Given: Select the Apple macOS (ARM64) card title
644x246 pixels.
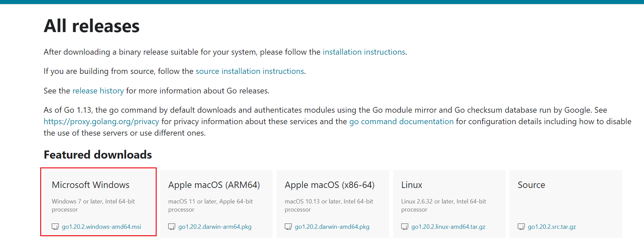Looking at the screenshot, I should (214, 185).
